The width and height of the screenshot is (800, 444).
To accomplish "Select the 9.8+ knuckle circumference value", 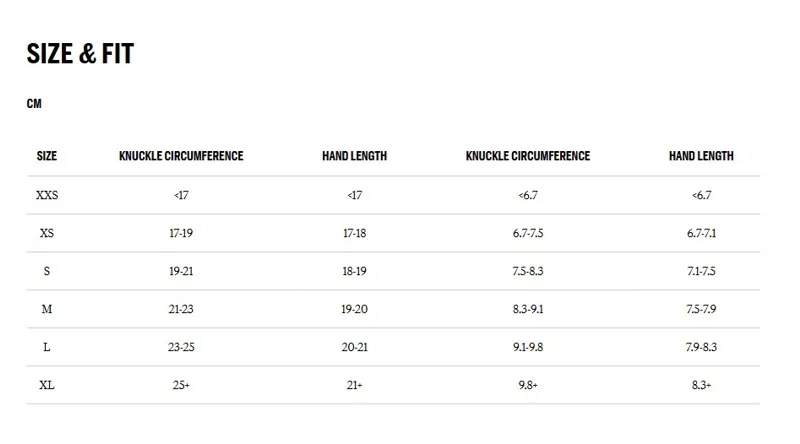I will pos(528,385).
